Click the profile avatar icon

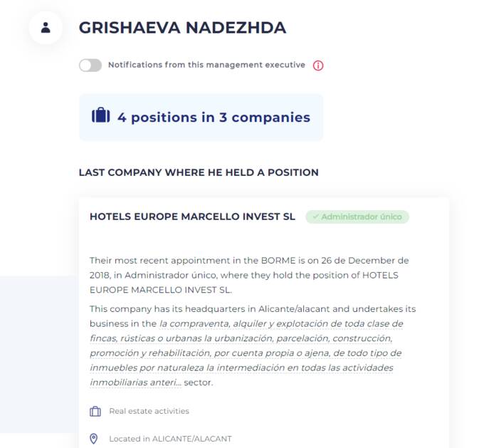(x=46, y=28)
